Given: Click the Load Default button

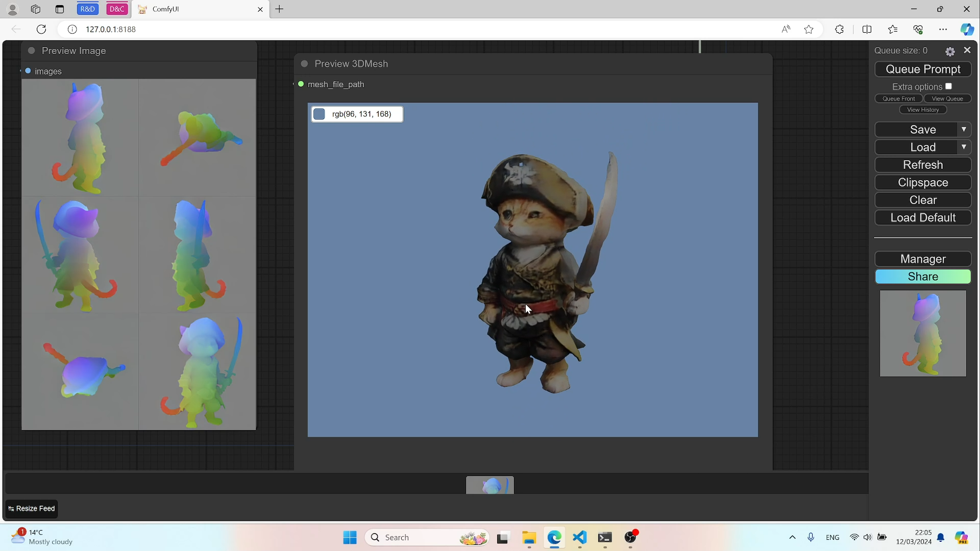Looking at the screenshot, I should pos(923,218).
